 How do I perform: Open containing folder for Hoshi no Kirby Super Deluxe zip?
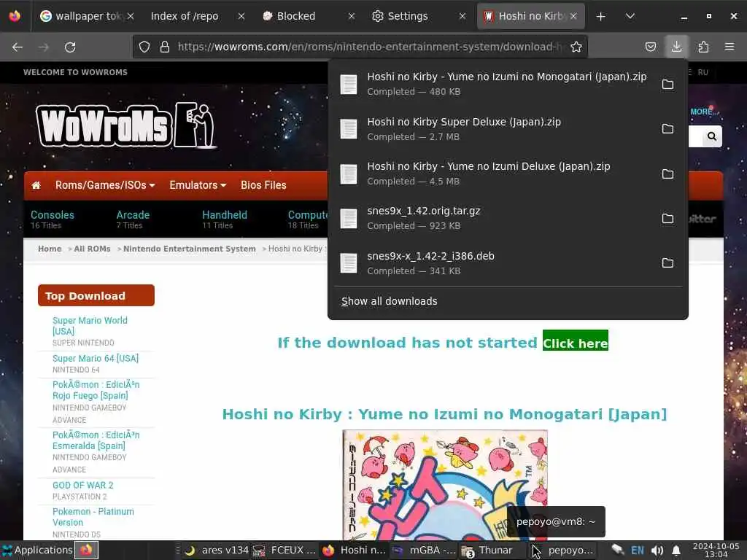pos(667,129)
